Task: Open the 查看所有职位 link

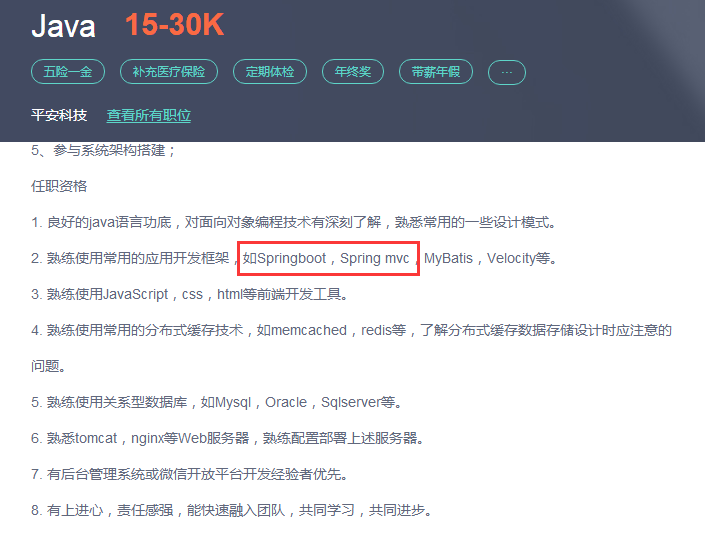Action: point(149,115)
